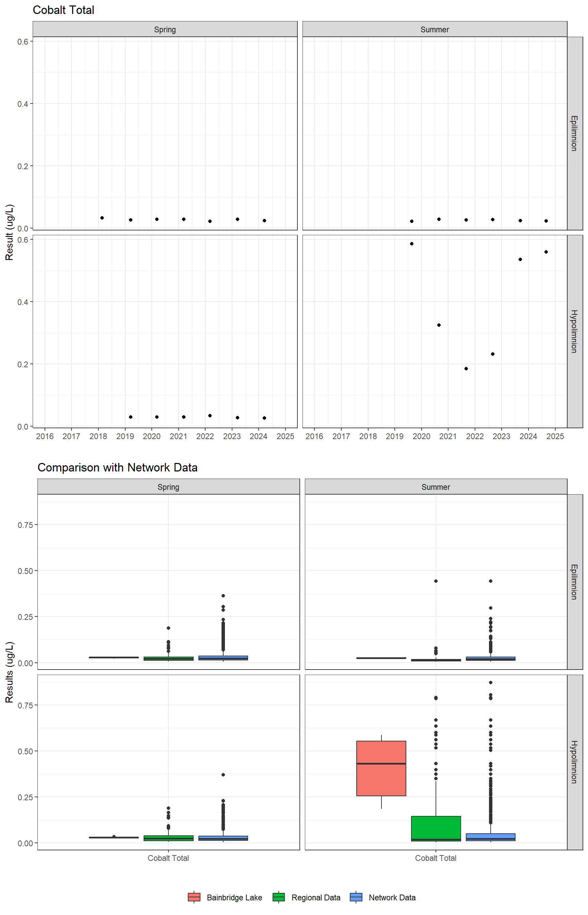Click the 2019 spring hypolimnion data point
588x915 pixels.
131,417
